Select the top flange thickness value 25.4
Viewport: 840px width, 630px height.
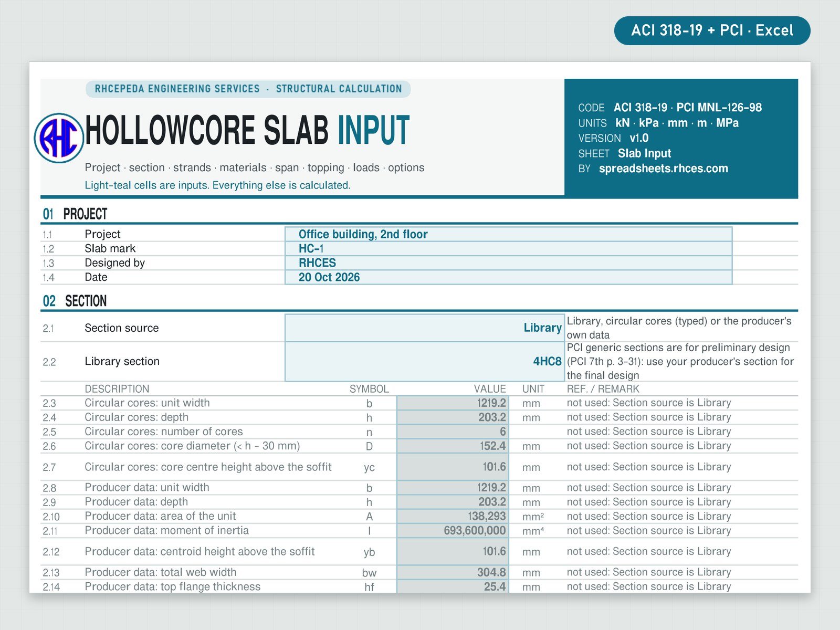[x=453, y=586]
